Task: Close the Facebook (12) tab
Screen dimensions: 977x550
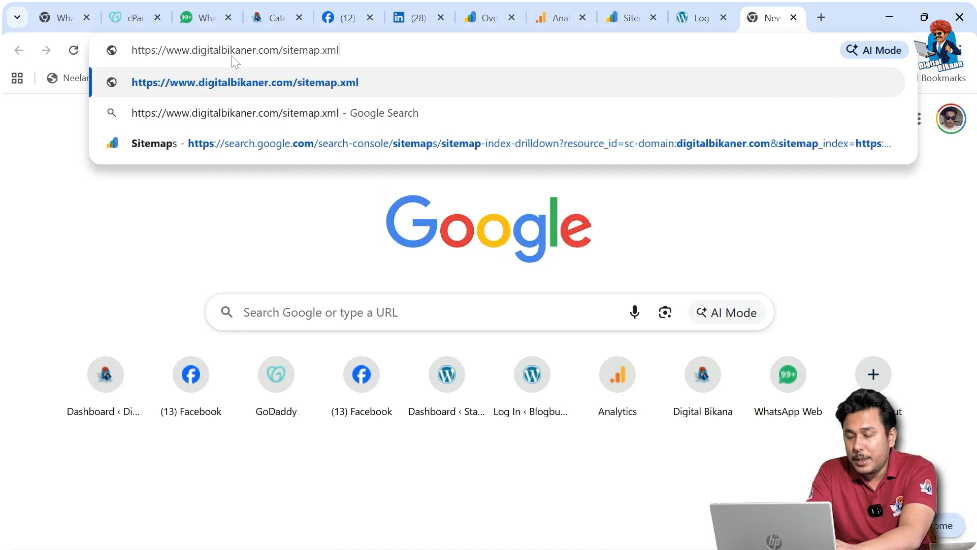Action: click(369, 17)
